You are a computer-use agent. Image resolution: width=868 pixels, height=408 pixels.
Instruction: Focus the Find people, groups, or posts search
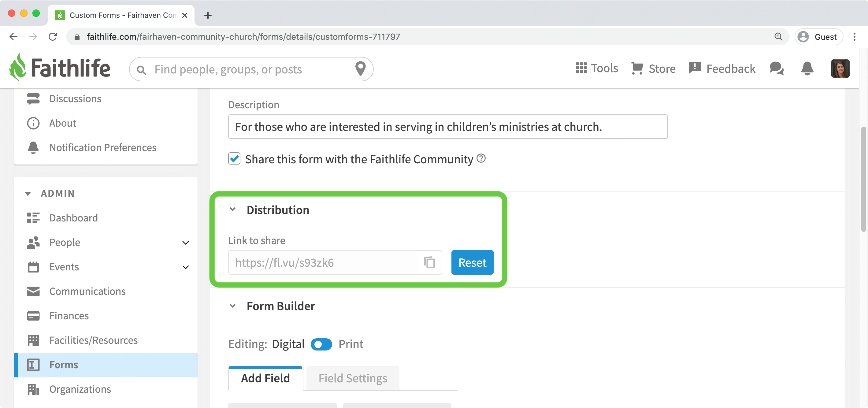point(251,69)
